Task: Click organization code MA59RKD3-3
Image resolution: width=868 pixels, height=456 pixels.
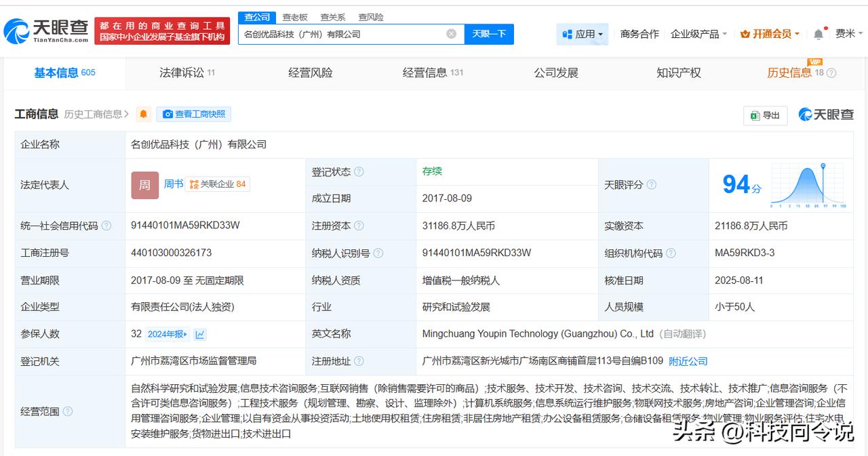Action: click(x=745, y=253)
